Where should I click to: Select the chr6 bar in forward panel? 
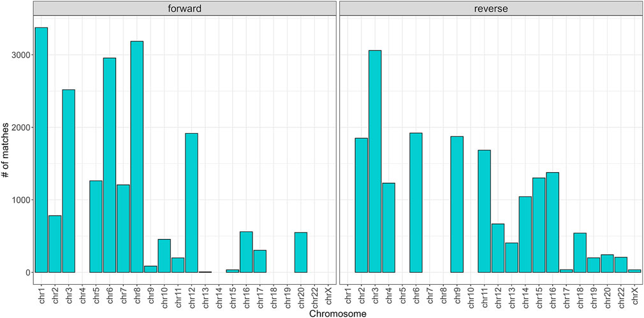[110, 165]
